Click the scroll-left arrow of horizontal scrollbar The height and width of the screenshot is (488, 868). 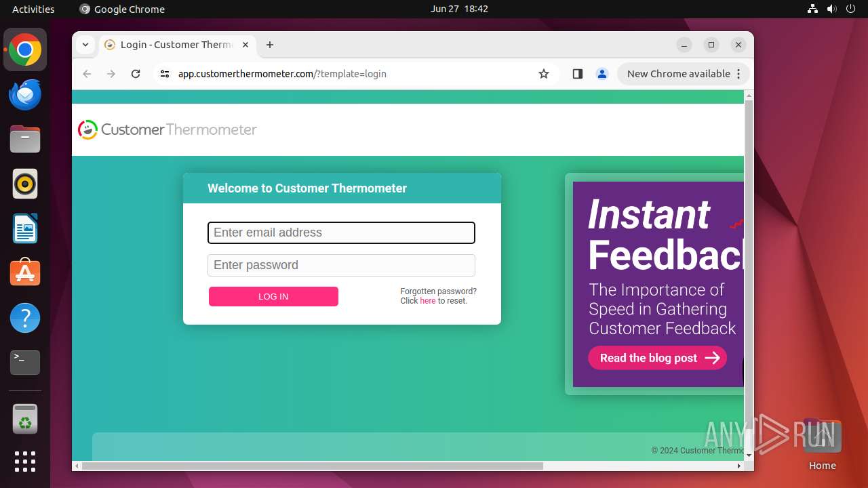pyautogui.click(x=77, y=466)
